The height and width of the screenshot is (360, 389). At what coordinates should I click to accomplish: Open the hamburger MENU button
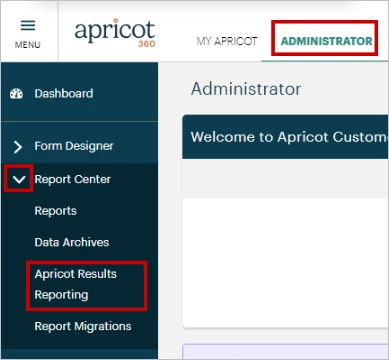28,34
